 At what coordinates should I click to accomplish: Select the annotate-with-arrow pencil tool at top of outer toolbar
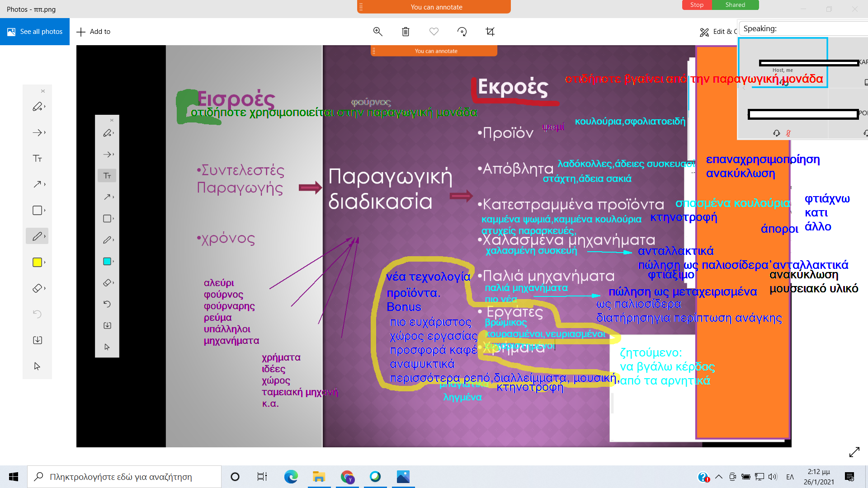(x=37, y=107)
